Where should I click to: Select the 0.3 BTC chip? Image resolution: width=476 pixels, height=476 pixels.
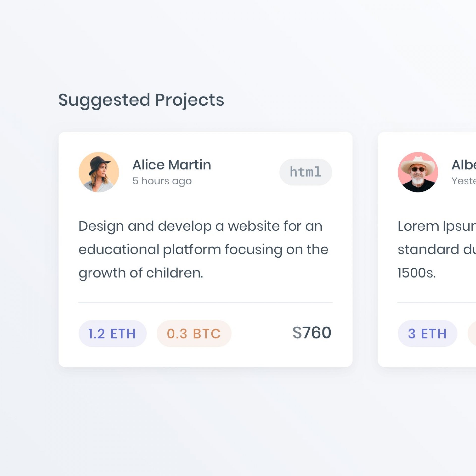(194, 333)
